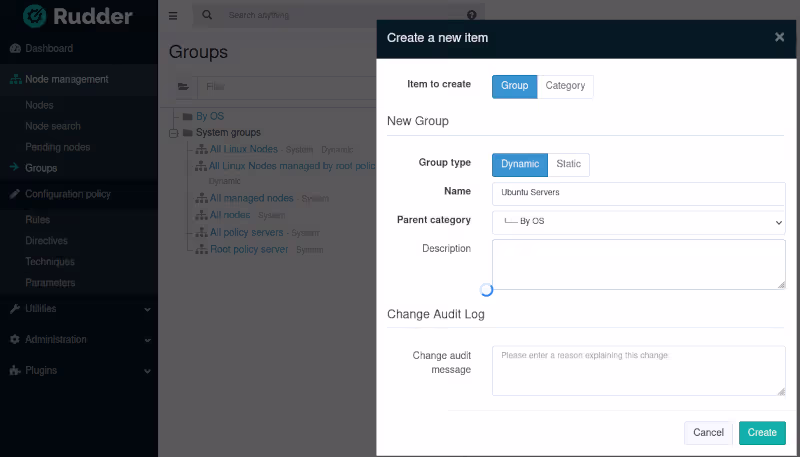800x457 pixels.
Task: Click the Rudder logo
Action: pyautogui.click(x=78, y=16)
